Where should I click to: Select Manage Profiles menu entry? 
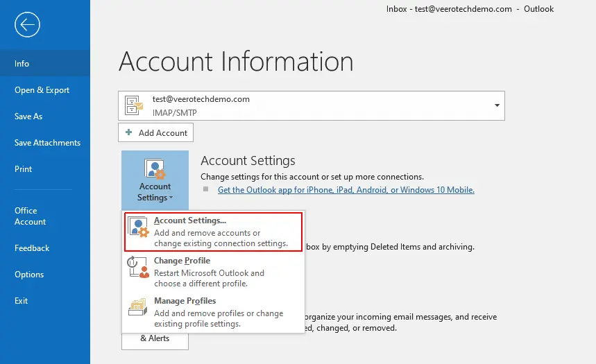tap(213, 312)
